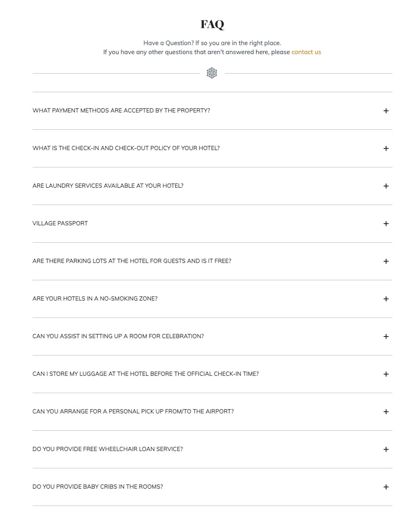Click the plus icon next to laundry services
This screenshot has height=513, width=420.
pos(386,186)
